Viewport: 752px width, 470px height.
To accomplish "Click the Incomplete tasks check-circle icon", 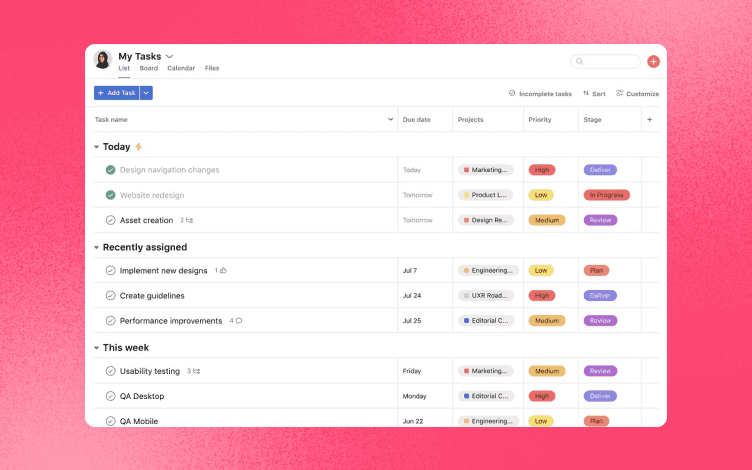I will (512, 93).
